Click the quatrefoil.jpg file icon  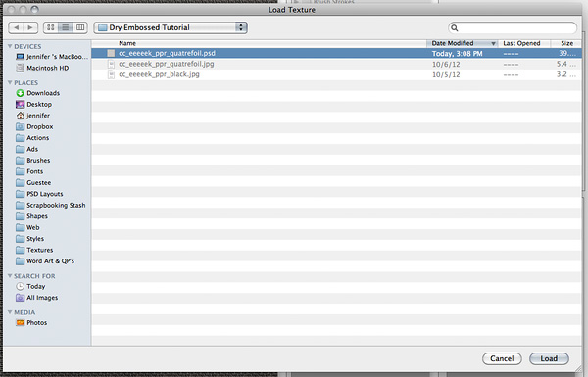(111, 64)
